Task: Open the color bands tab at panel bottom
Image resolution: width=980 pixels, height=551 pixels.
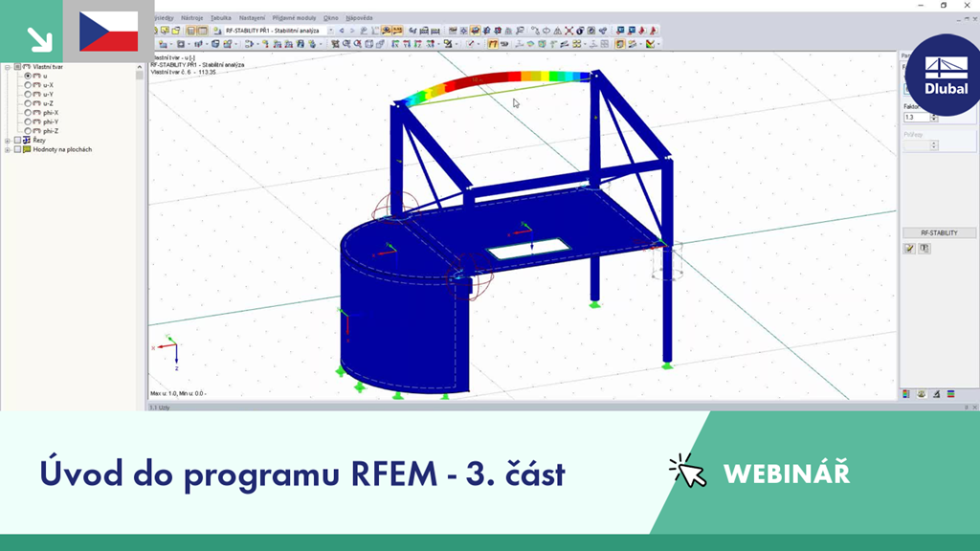Action: [950, 394]
